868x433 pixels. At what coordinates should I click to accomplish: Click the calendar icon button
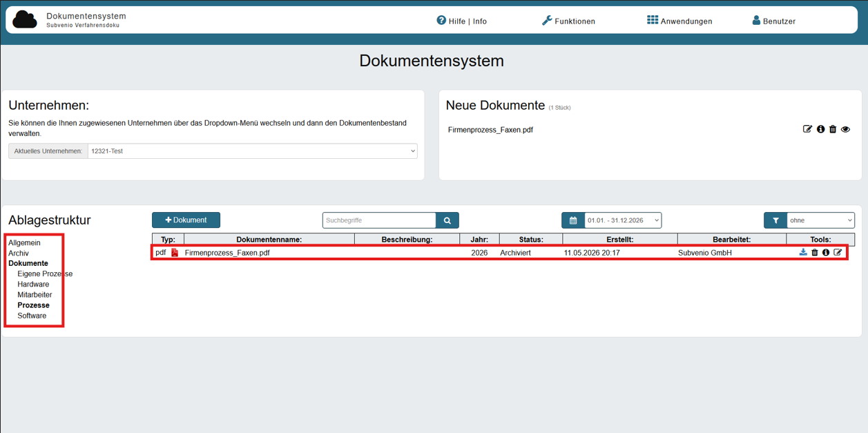573,220
